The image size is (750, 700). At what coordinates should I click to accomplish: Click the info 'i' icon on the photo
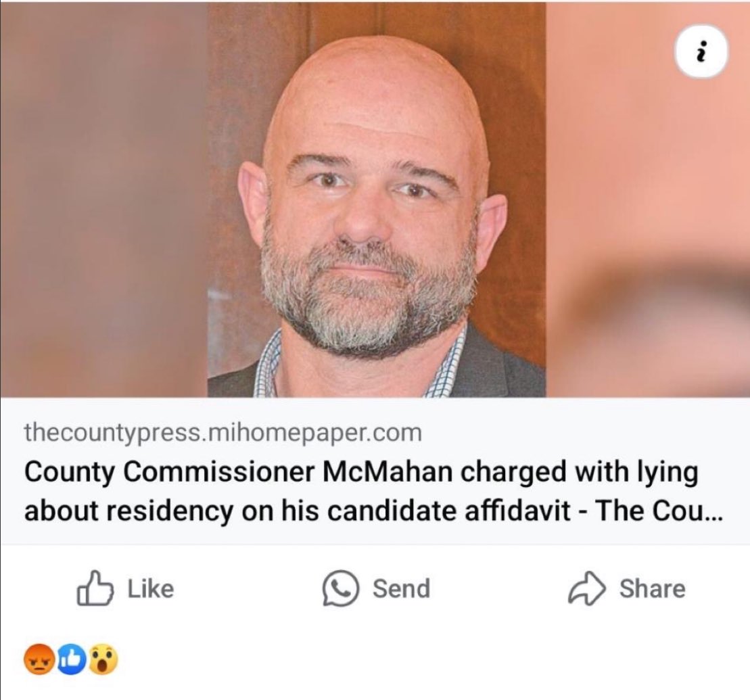(701, 53)
